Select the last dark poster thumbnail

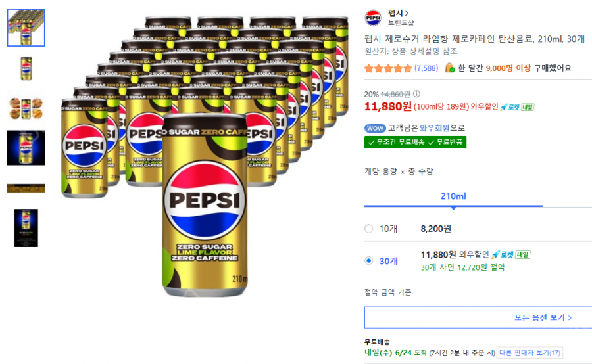click(x=26, y=228)
